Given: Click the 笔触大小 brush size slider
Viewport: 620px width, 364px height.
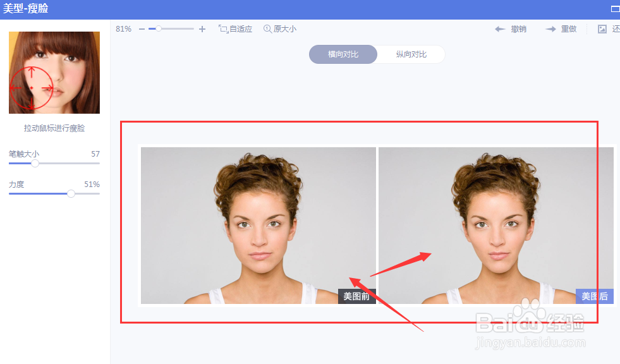Looking at the screenshot, I should pos(54,163).
